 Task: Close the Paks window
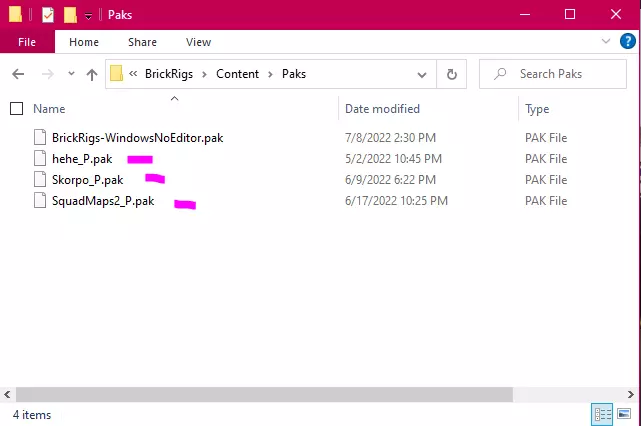(616, 15)
